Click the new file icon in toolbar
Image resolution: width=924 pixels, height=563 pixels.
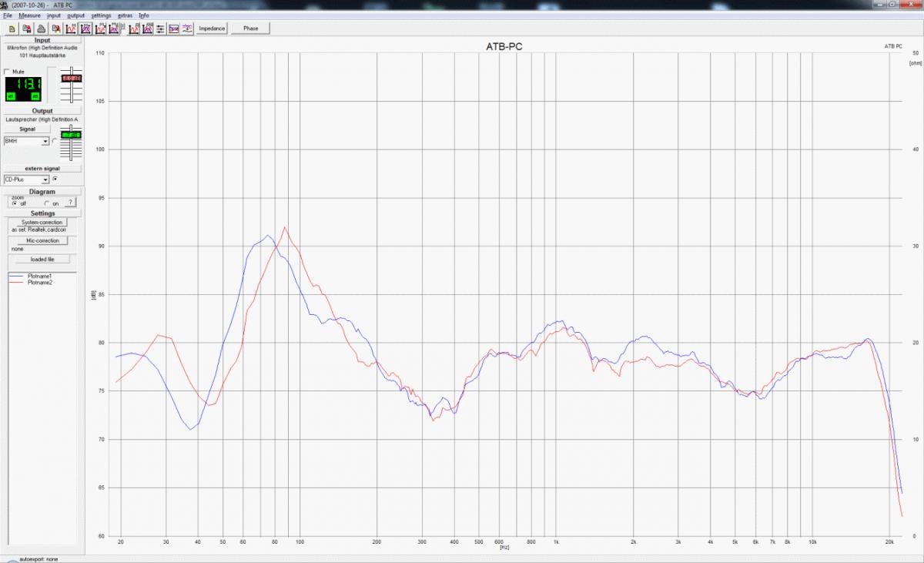(x=12, y=28)
